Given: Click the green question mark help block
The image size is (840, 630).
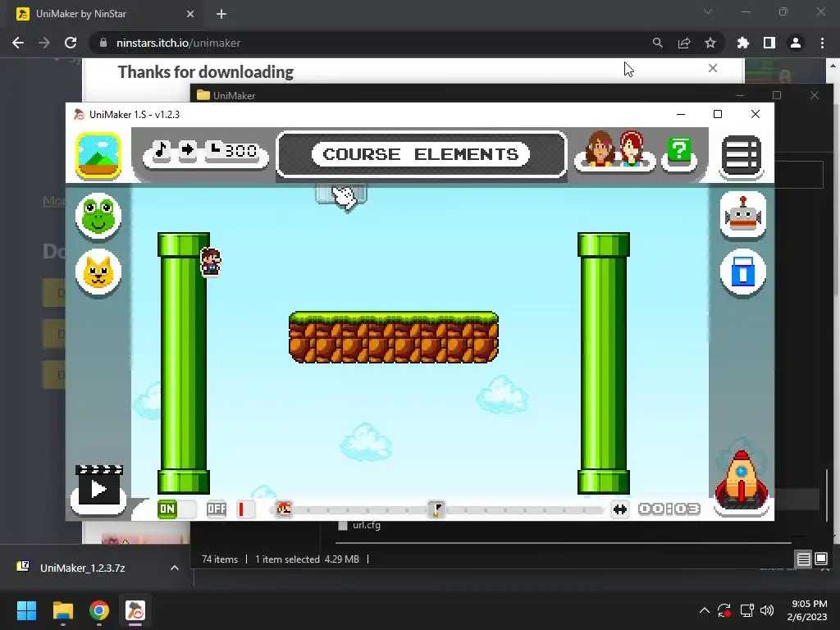Looking at the screenshot, I should pos(679,149).
